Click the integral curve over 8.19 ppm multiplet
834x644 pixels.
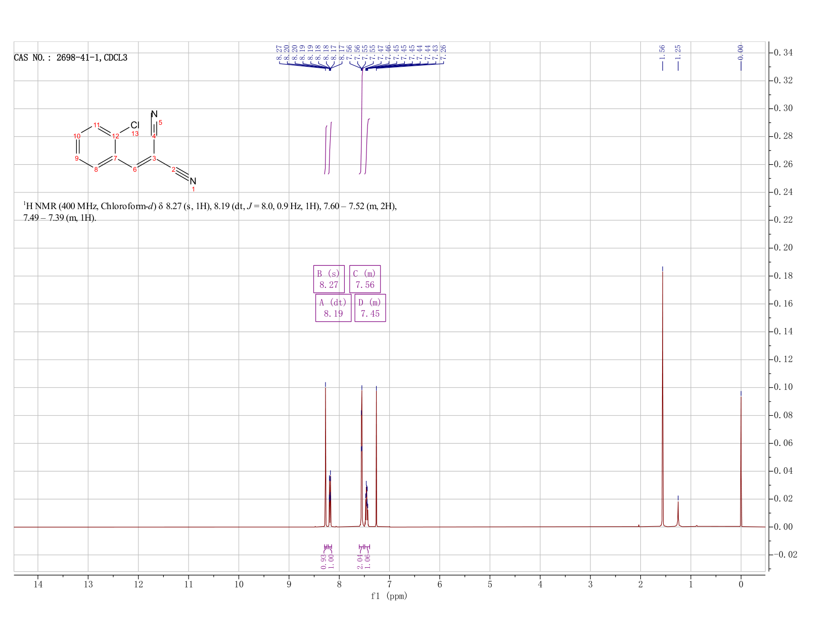(x=330, y=147)
